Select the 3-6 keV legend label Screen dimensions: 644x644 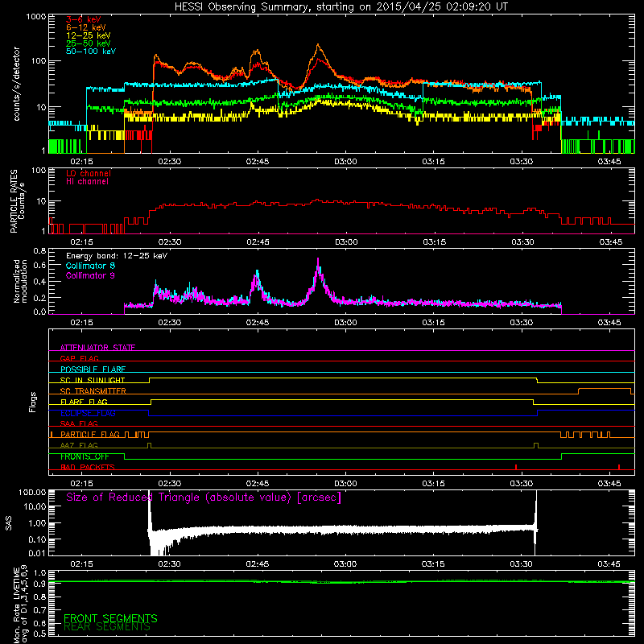tap(84, 19)
